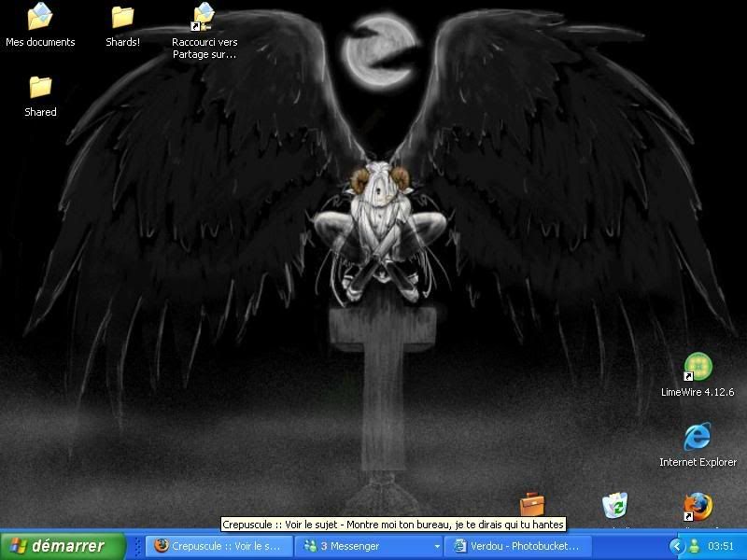Select the briefcase desktop icon
747x560 pixels.
coord(531,505)
